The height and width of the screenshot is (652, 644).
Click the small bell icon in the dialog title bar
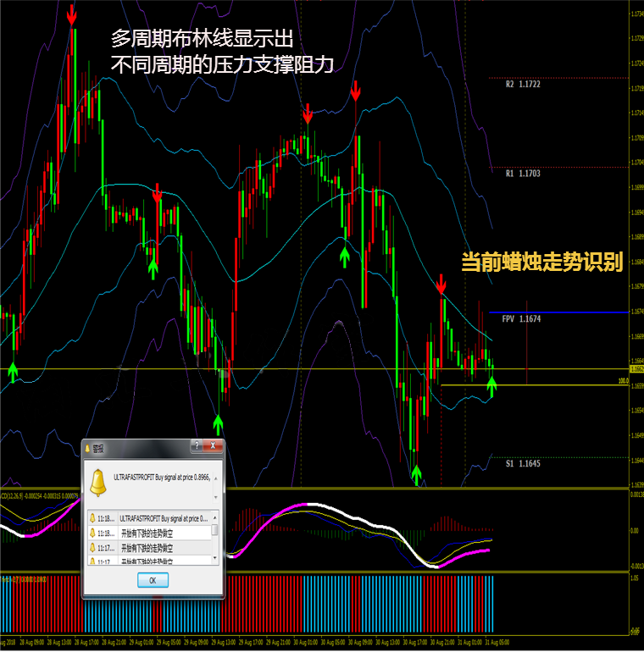[87, 448]
